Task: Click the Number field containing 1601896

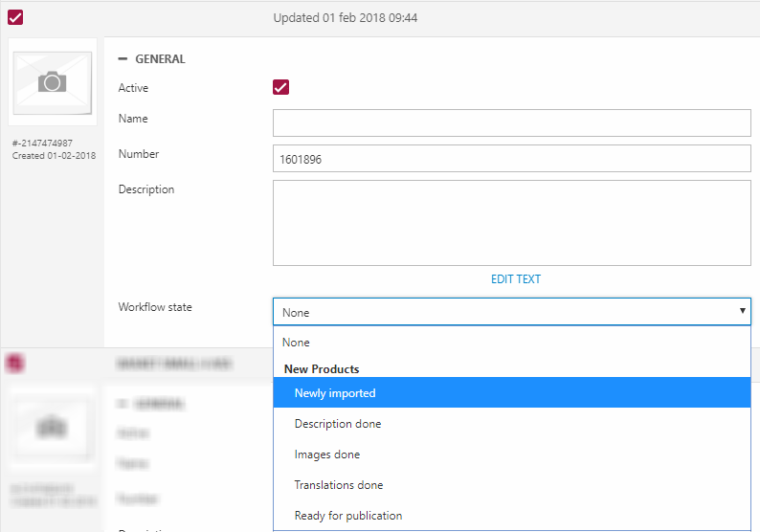Action: pyautogui.click(x=511, y=159)
